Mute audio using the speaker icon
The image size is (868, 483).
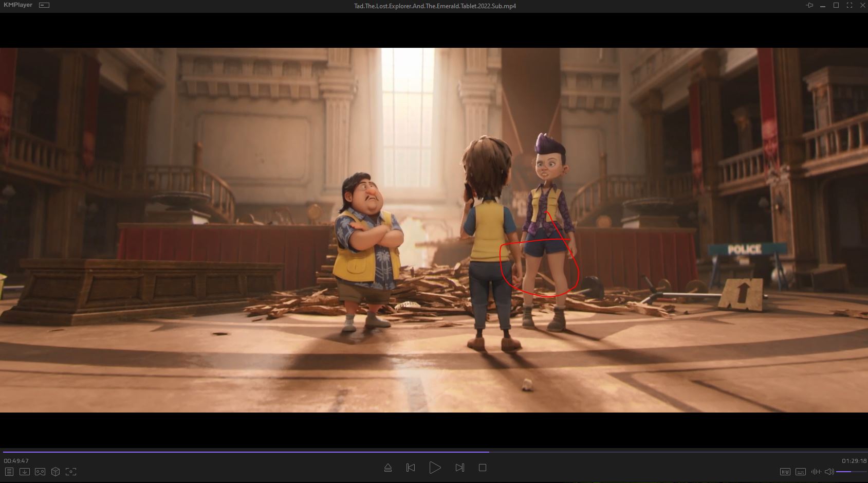point(829,472)
